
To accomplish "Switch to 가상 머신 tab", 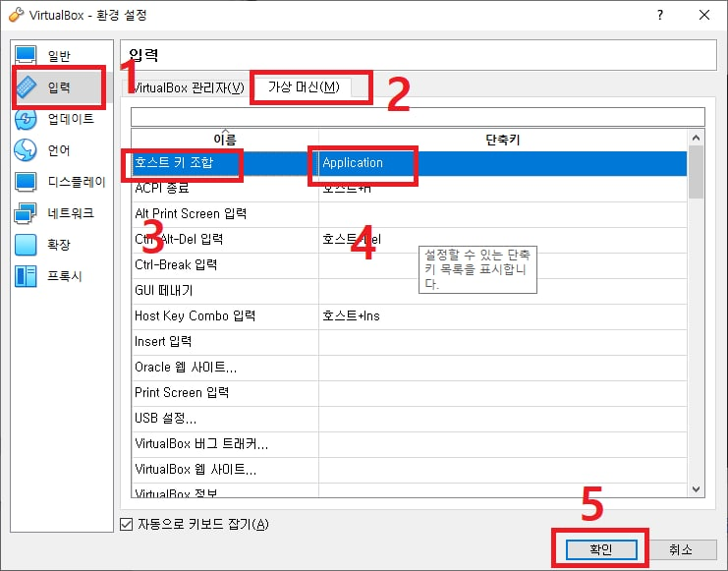I will [x=305, y=86].
